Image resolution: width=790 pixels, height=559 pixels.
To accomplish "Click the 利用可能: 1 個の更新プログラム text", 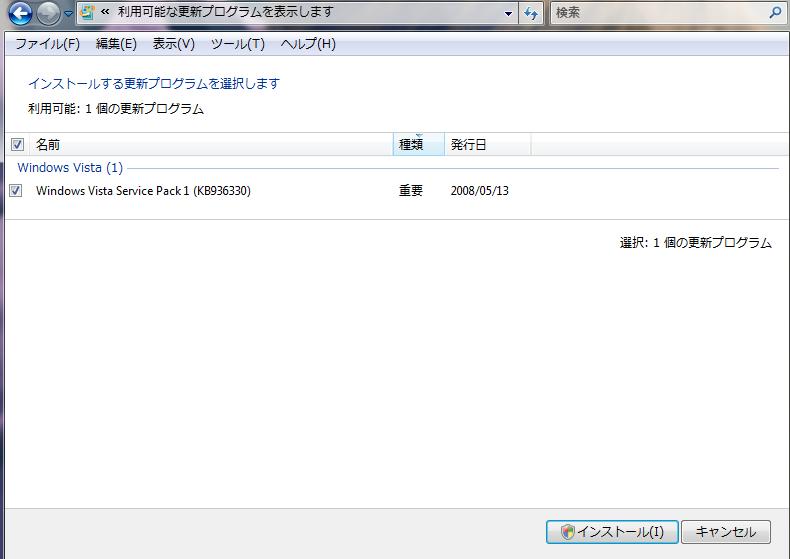I will [x=116, y=109].
